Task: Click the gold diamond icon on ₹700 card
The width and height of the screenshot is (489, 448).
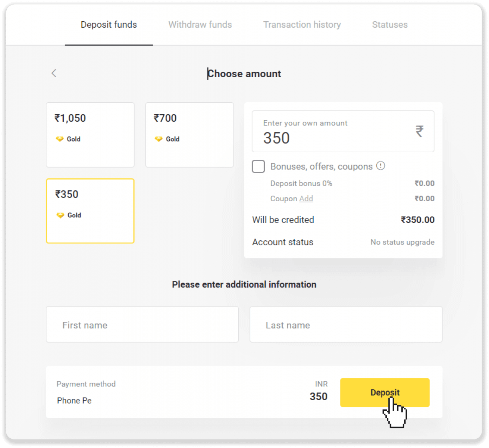Action: pos(159,139)
